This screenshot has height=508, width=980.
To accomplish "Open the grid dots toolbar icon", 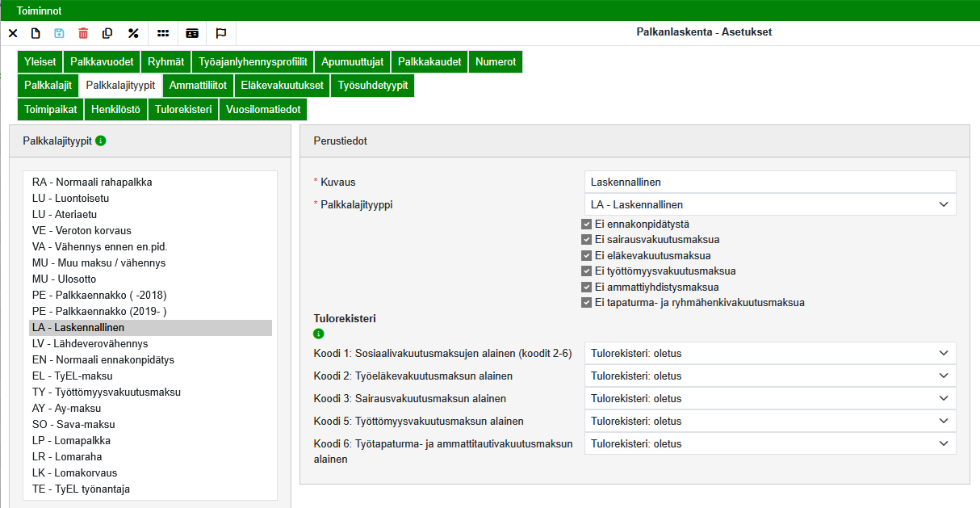I will [x=163, y=33].
